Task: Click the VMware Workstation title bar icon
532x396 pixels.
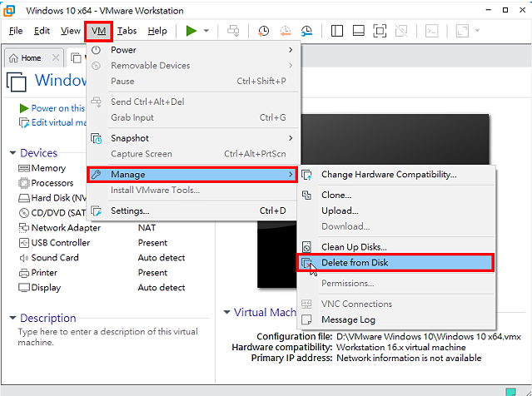Action: [9, 11]
